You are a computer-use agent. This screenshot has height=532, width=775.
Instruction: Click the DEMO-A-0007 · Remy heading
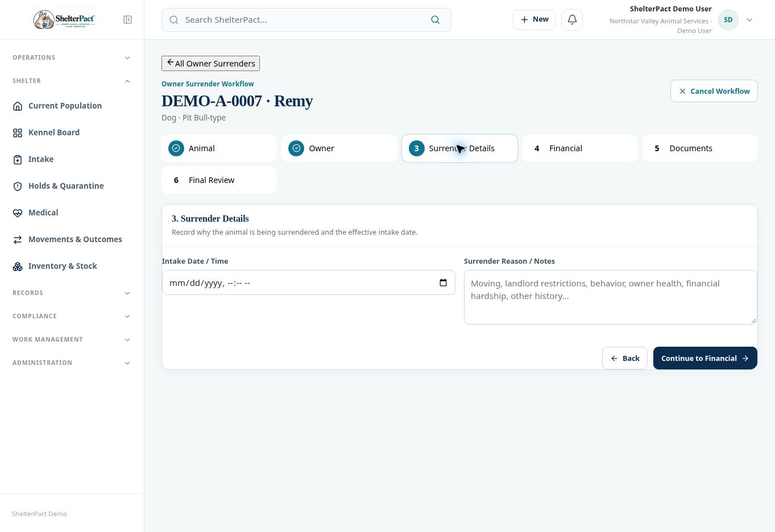coord(237,101)
